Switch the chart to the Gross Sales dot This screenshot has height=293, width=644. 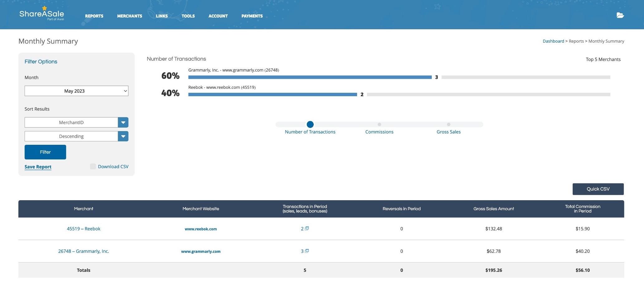coord(448,124)
